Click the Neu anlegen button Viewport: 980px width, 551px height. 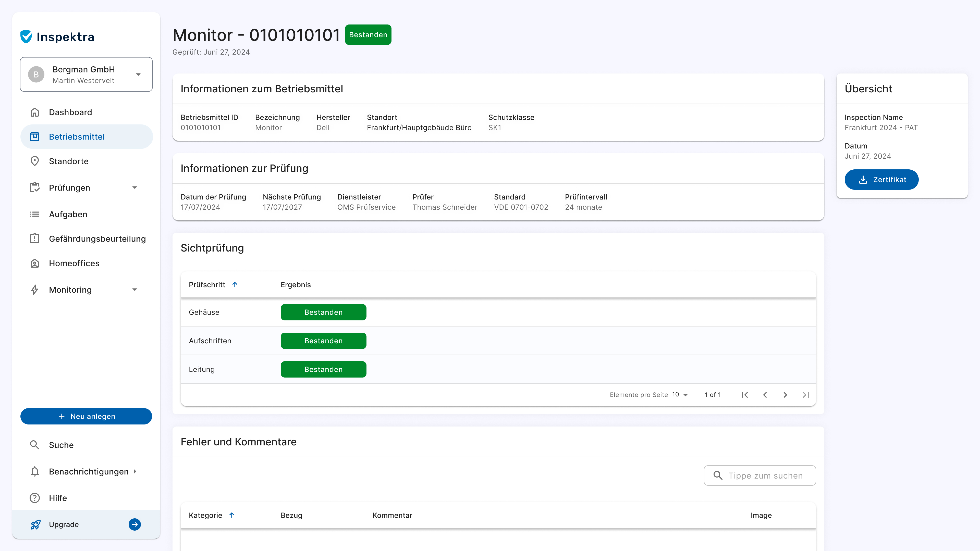86,416
